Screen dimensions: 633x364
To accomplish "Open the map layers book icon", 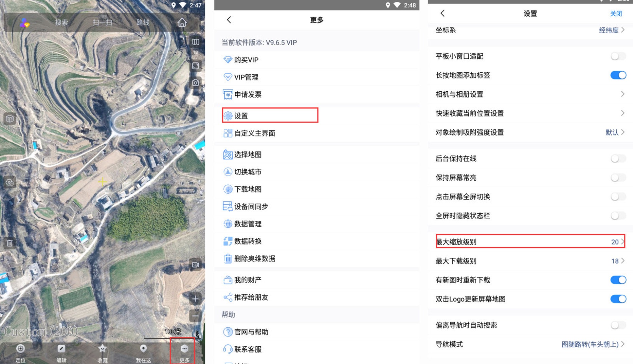I will point(196,42).
